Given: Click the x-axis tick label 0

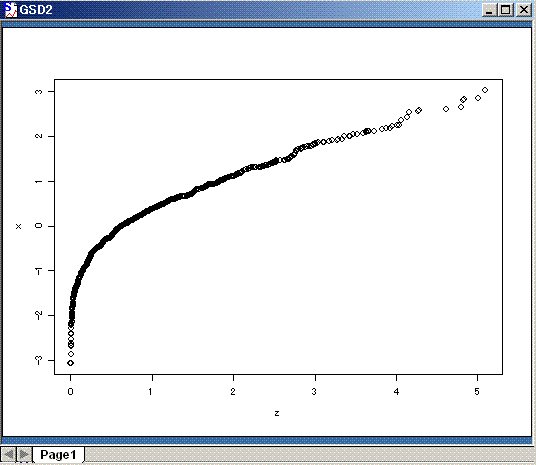Looking at the screenshot, I should (x=70, y=391).
